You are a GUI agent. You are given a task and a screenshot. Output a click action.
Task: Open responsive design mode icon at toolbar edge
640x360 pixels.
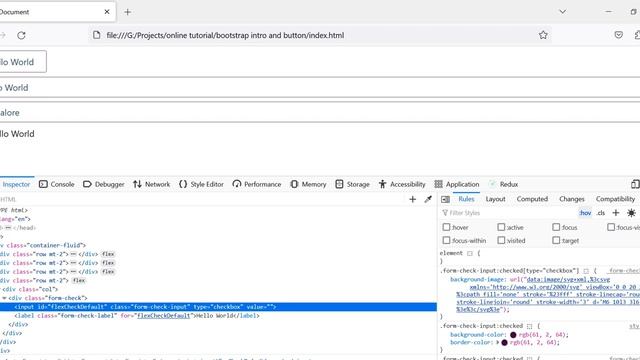point(635,184)
